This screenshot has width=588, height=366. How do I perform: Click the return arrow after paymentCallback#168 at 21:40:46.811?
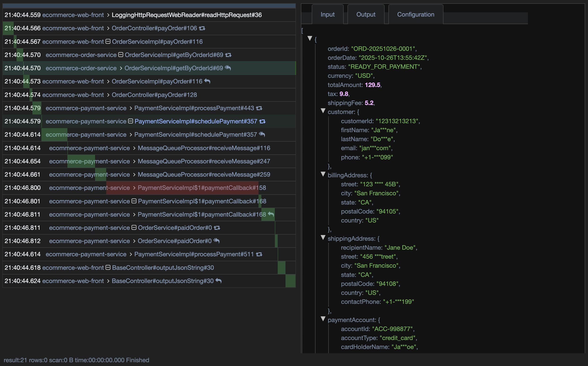(271, 214)
